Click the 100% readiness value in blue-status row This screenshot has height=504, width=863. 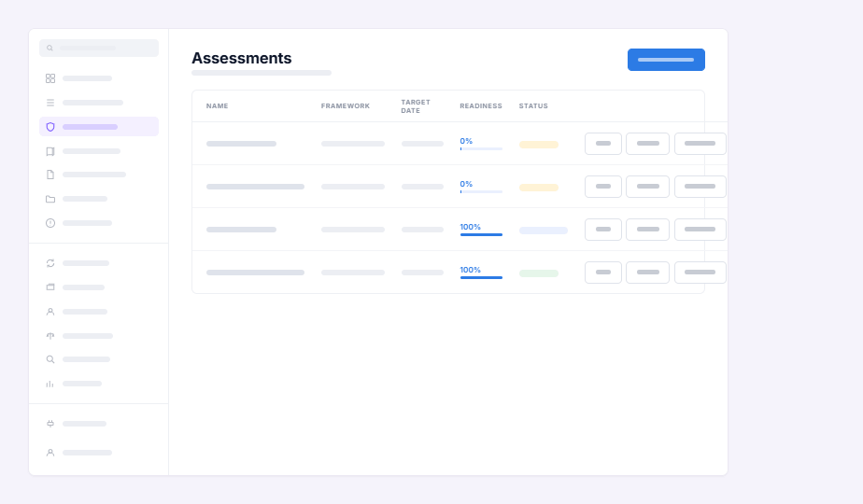coord(470,227)
